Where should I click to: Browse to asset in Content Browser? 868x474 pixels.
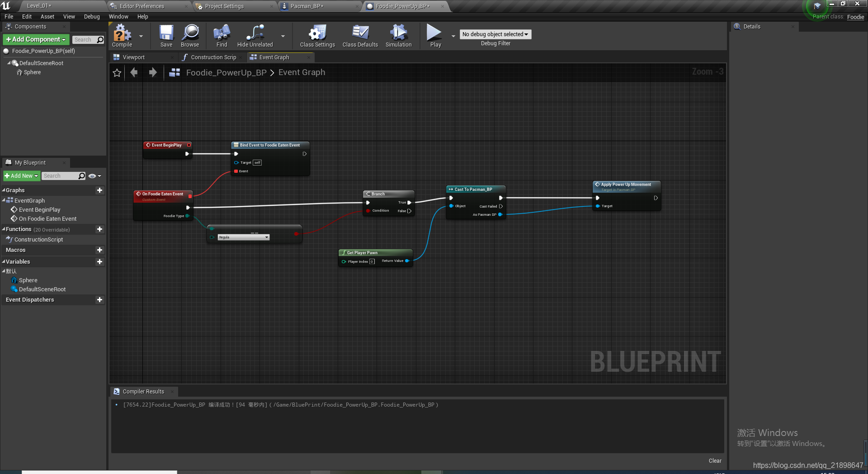tap(190, 36)
